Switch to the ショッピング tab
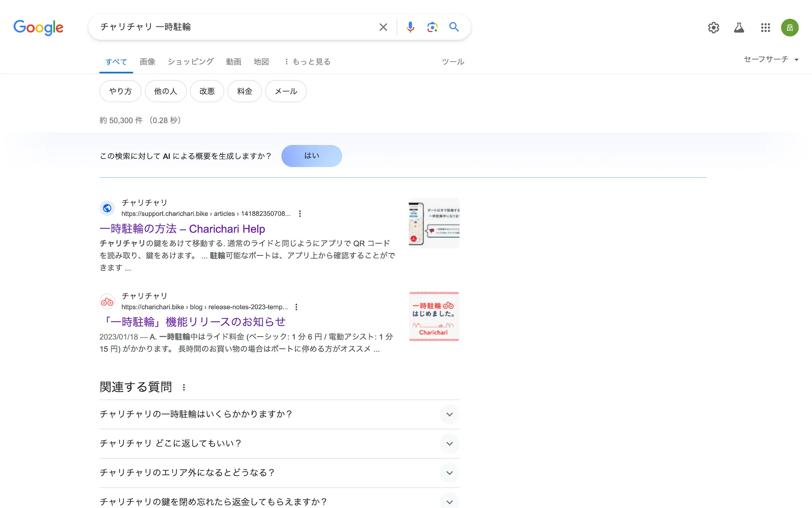 click(190, 62)
